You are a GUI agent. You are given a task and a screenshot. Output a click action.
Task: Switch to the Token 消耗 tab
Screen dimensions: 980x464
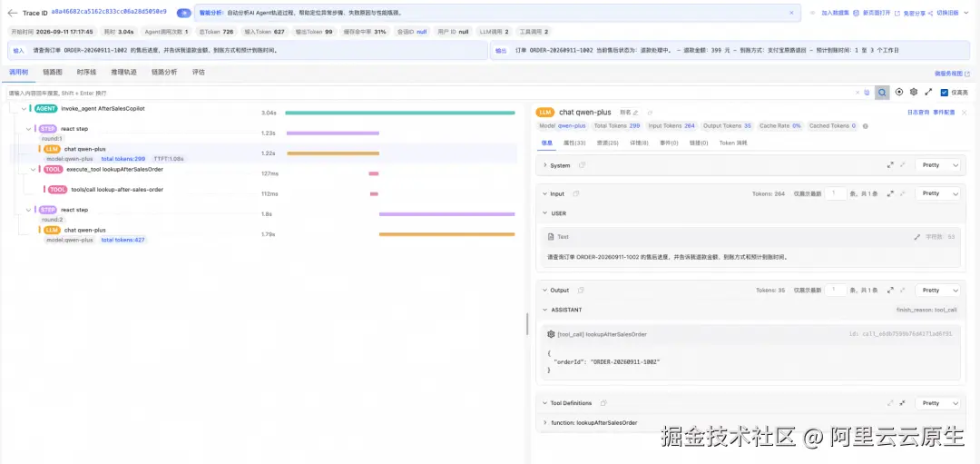(733, 143)
